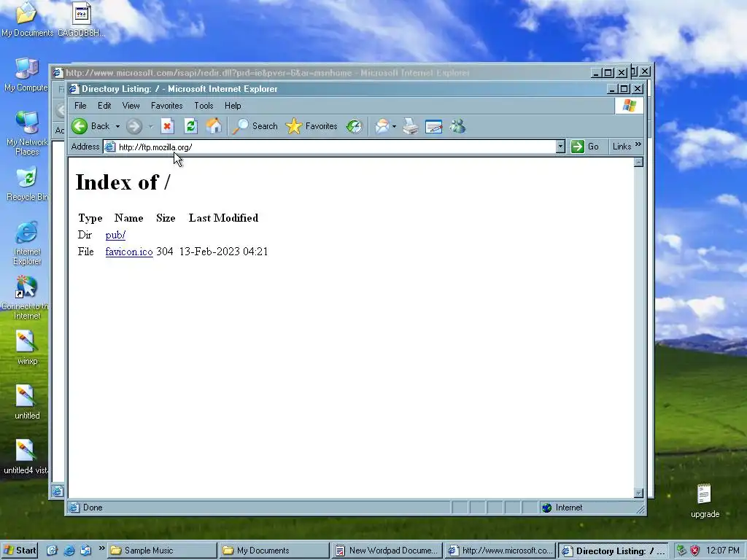Expand the Links toolbar chevron
The height and width of the screenshot is (560, 747).
(x=638, y=144)
